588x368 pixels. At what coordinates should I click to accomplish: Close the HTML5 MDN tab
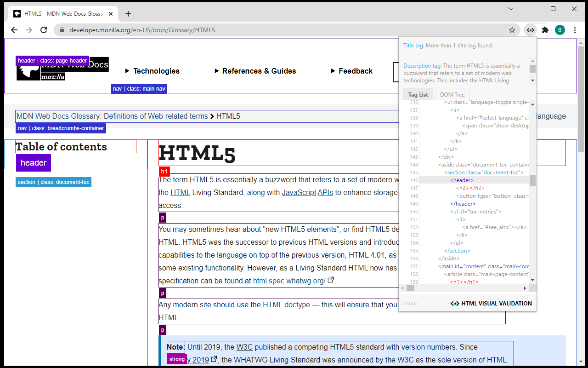111,14
